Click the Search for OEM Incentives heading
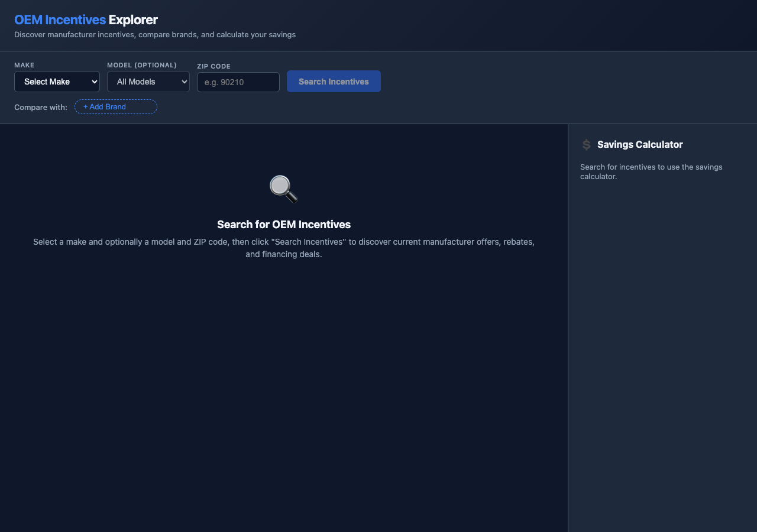The image size is (757, 532). click(284, 225)
